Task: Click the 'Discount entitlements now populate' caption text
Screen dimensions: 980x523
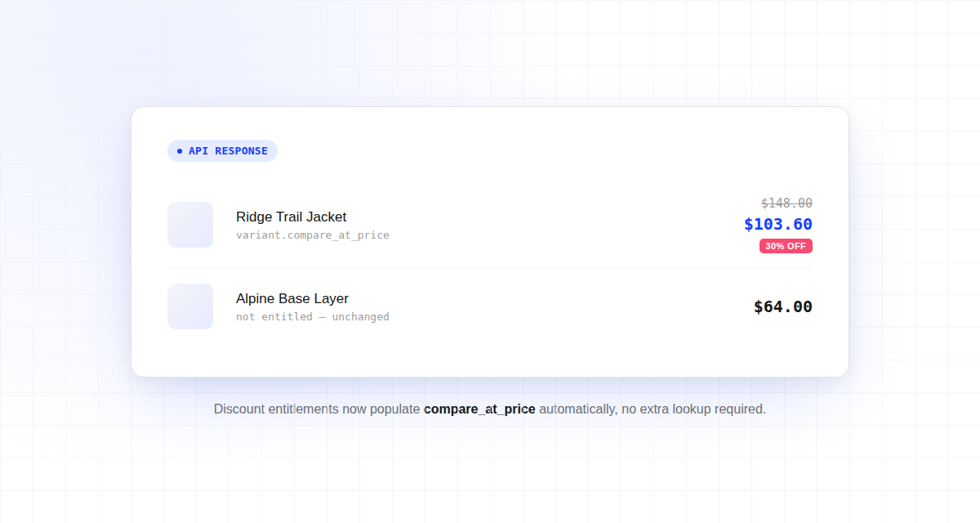Action: click(317, 409)
